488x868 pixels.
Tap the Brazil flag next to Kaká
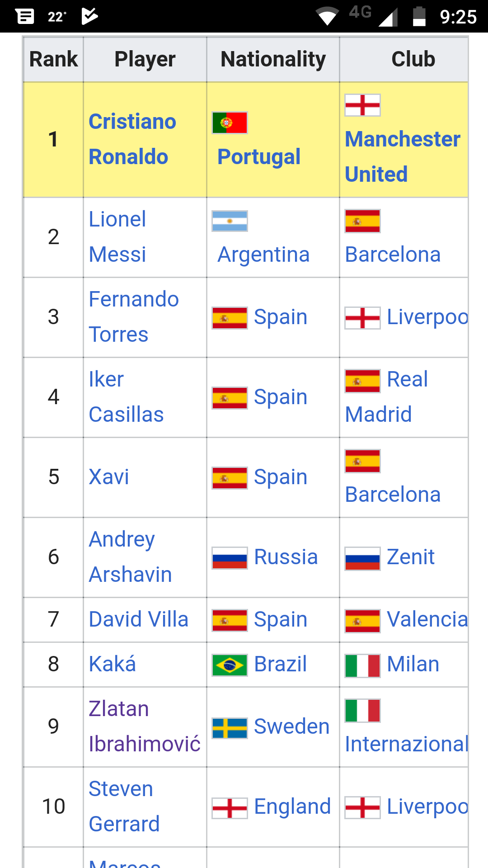tap(230, 665)
